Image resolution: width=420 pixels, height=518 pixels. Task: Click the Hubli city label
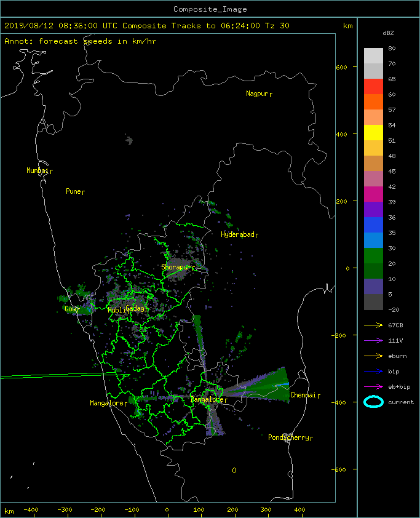click(118, 310)
